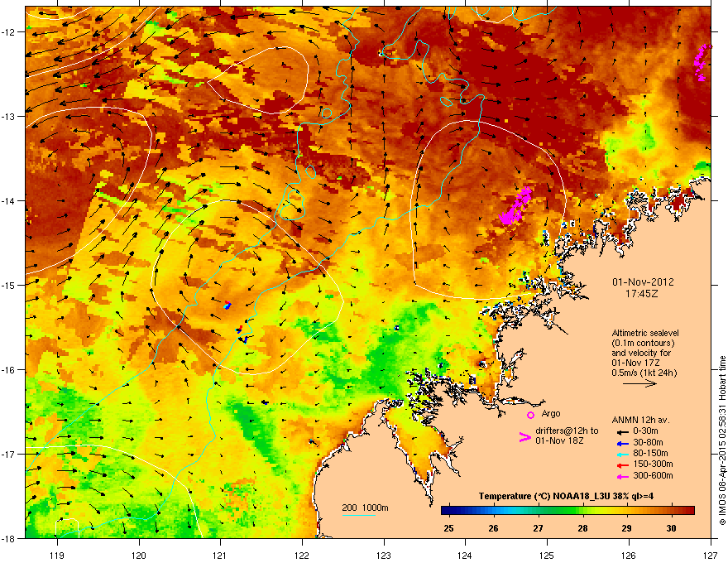Click the cyan 80-150m legend arrow
Viewport: 728px width, 563px height.
coord(623,455)
